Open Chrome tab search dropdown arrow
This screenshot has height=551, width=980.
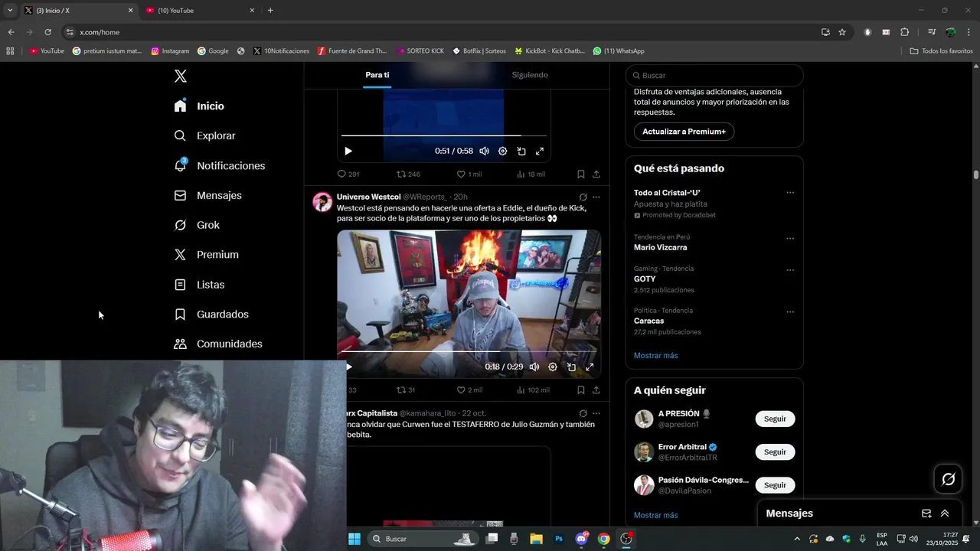[10, 10]
